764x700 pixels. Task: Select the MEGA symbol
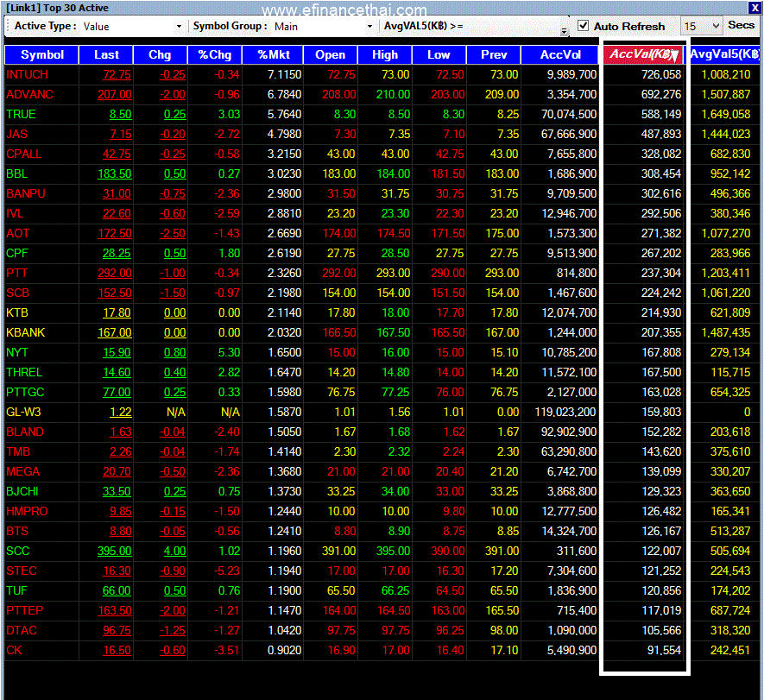[x=23, y=471]
